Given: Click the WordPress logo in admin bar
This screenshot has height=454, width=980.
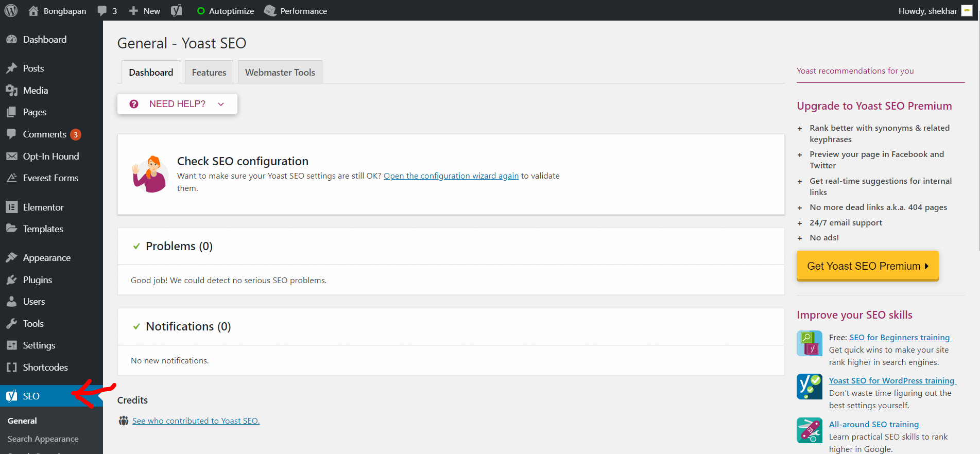Looking at the screenshot, I should pyautogui.click(x=11, y=11).
